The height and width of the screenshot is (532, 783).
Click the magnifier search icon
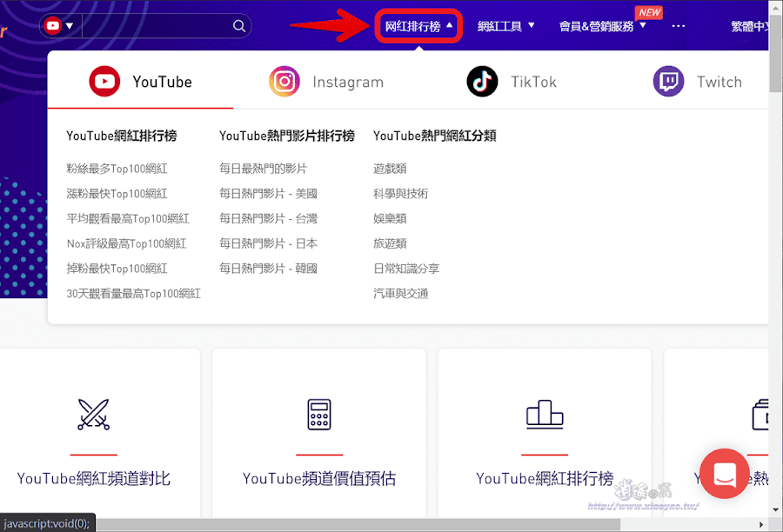[x=239, y=25]
